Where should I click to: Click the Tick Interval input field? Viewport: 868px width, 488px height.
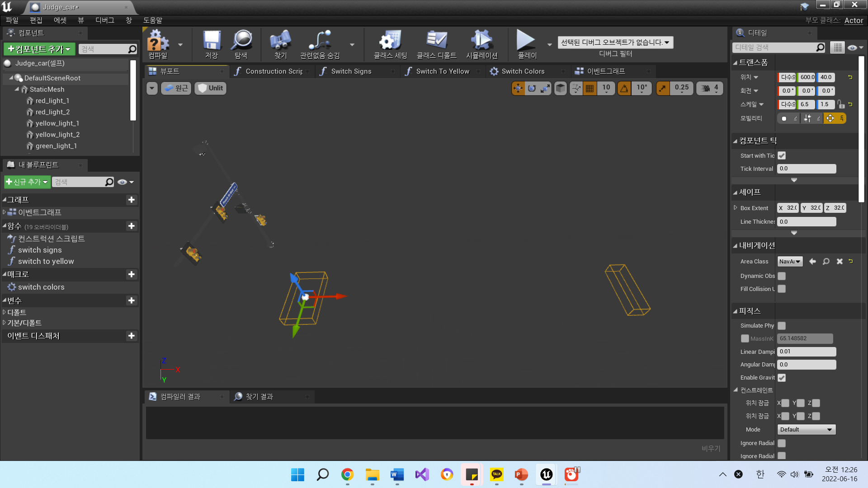click(x=806, y=169)
